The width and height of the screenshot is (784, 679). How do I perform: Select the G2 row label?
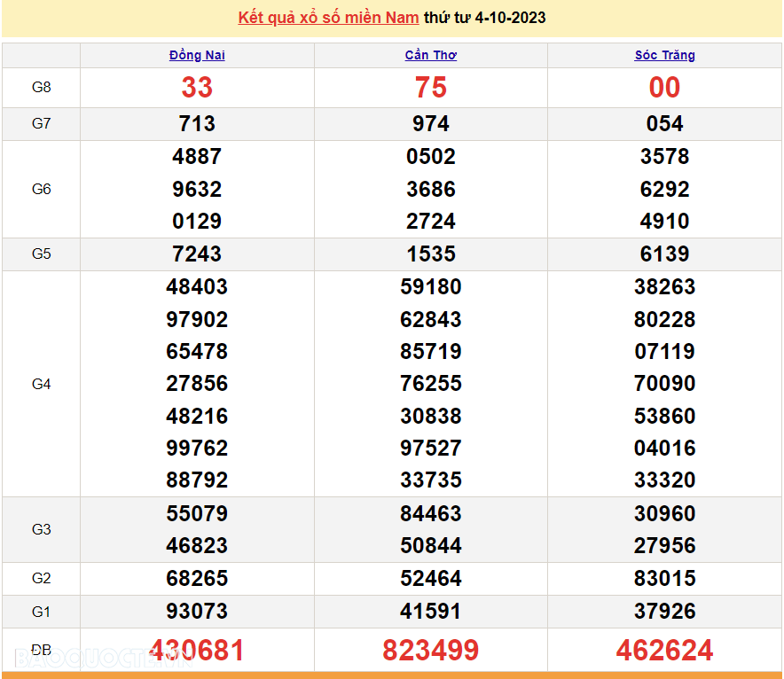[41, 578]
